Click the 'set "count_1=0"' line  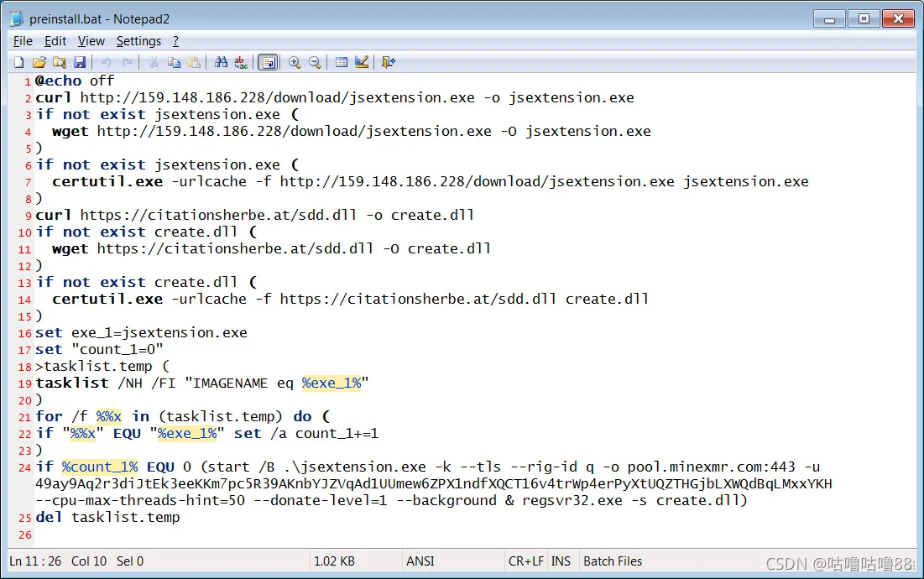pyautogui.click(x=99, y=350)
